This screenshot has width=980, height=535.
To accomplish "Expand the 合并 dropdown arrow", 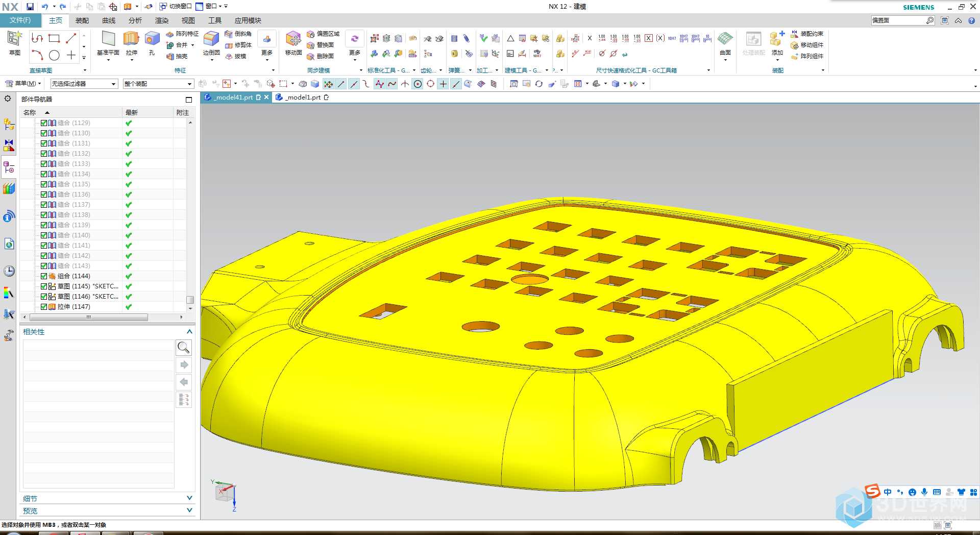I will pyautogui.click(x=192, y=45).
